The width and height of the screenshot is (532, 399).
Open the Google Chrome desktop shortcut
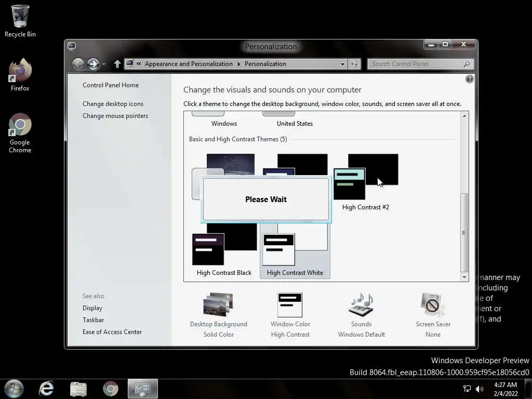coord(20,133)
